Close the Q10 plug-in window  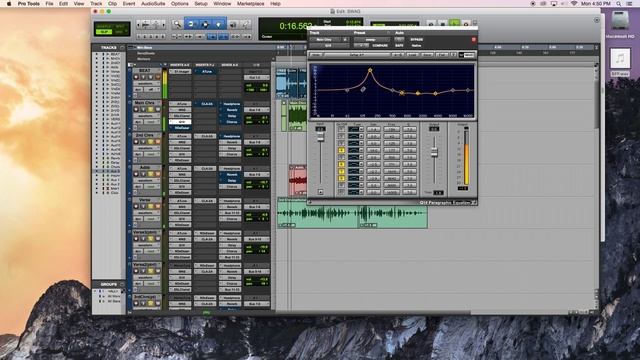pos(473,40)
